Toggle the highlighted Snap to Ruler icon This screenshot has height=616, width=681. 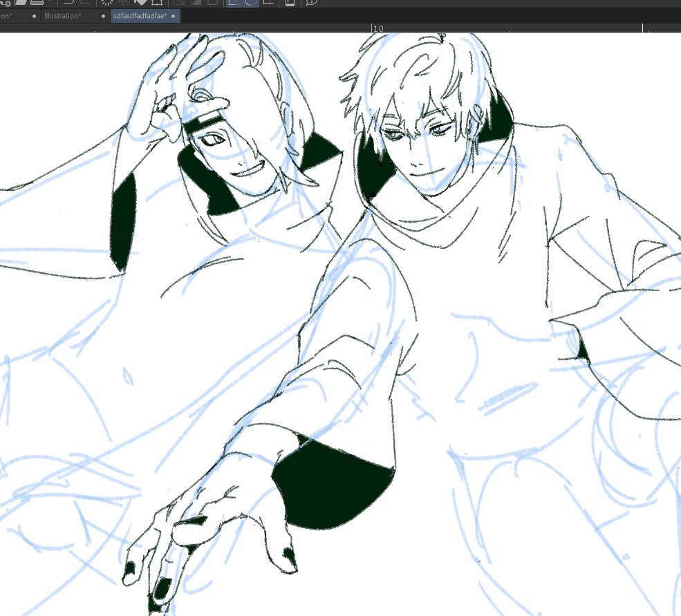pos(234,2)
